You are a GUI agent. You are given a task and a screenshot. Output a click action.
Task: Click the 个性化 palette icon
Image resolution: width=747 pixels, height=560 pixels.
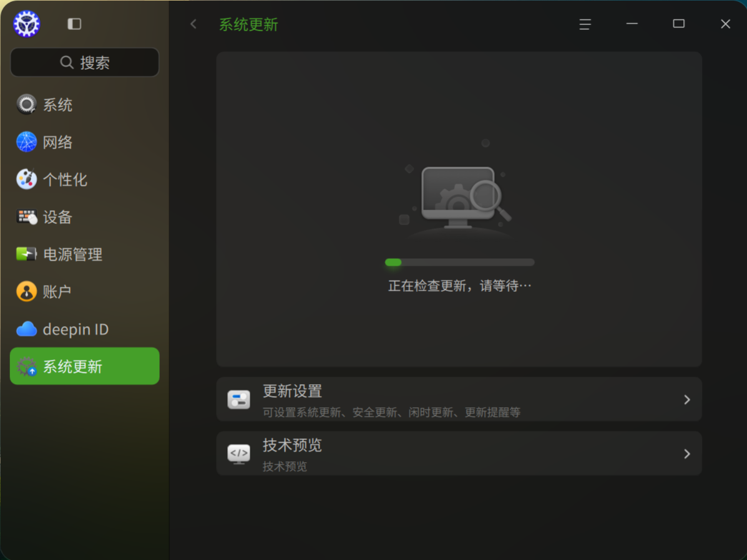[27, 179]
